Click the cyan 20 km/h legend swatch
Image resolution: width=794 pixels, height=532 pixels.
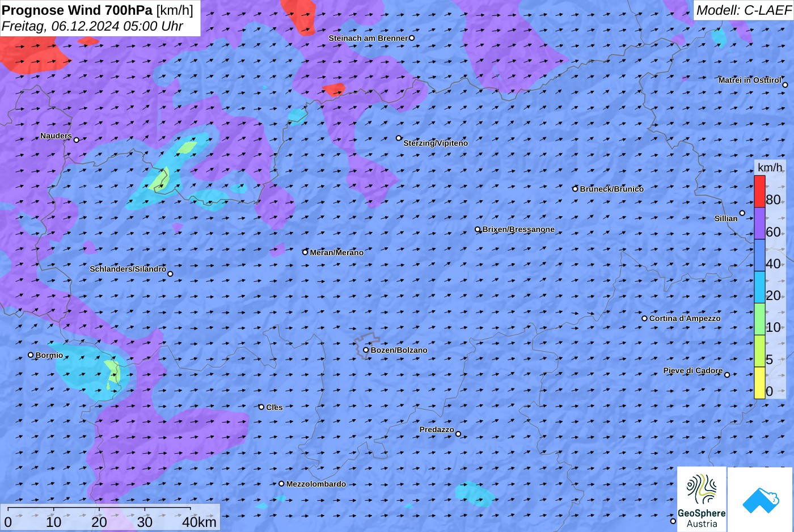(759, 287)
